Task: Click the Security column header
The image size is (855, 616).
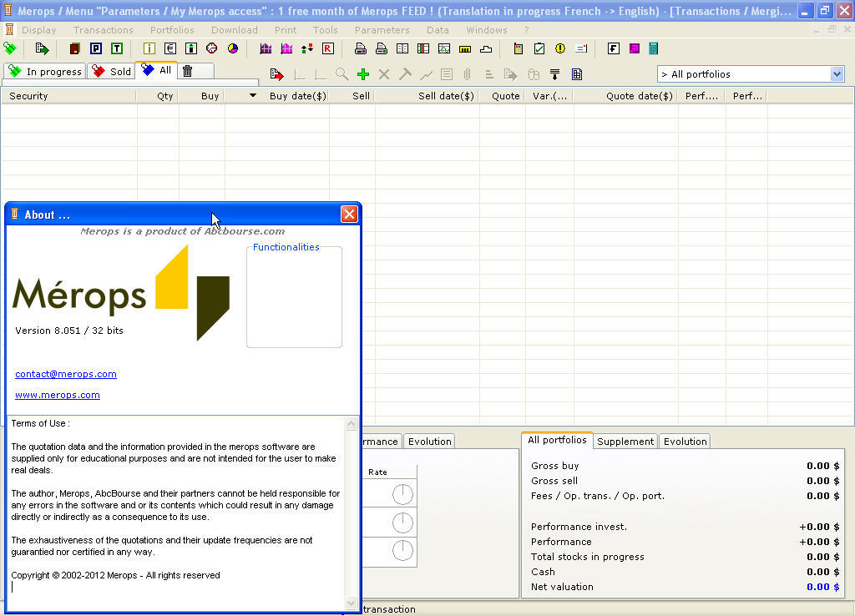Action: coord(68,96)
